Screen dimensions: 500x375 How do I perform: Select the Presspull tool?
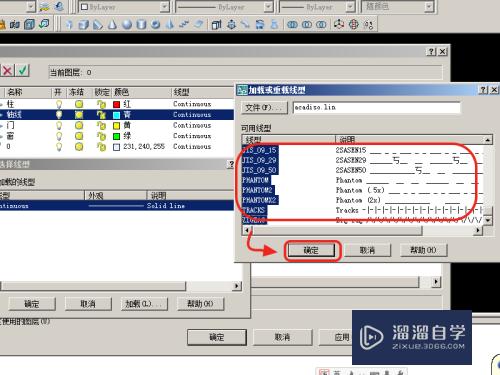[231, 24]
